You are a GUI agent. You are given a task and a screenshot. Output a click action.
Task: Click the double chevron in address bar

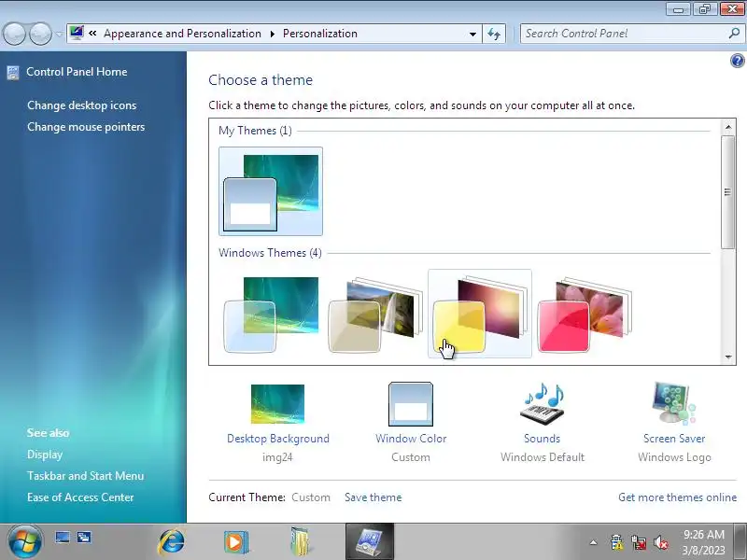[x=92, y=34]
